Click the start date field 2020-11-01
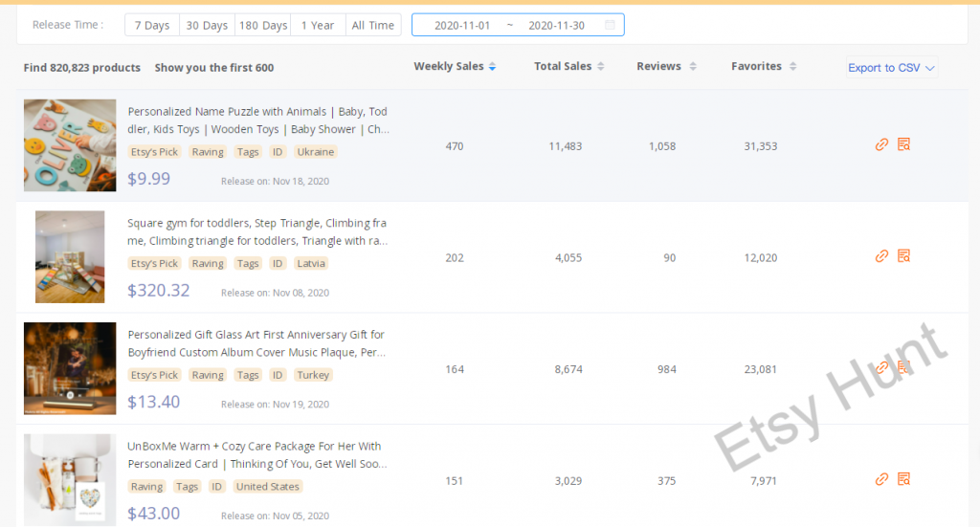This screenshot has width=980, height=527. 462,25
